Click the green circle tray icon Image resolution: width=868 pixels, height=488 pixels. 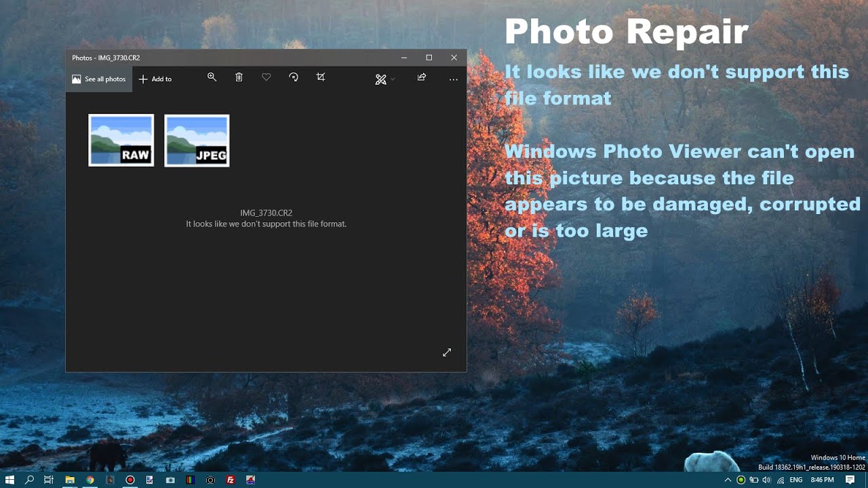pos(741,480)
